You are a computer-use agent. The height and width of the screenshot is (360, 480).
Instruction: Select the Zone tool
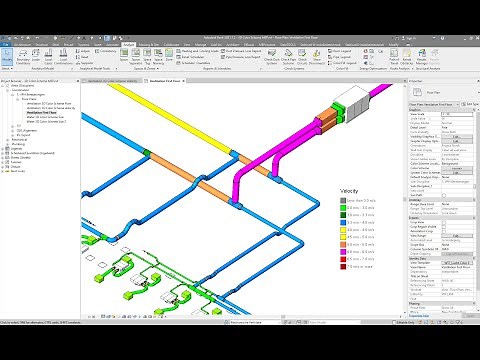169,56
